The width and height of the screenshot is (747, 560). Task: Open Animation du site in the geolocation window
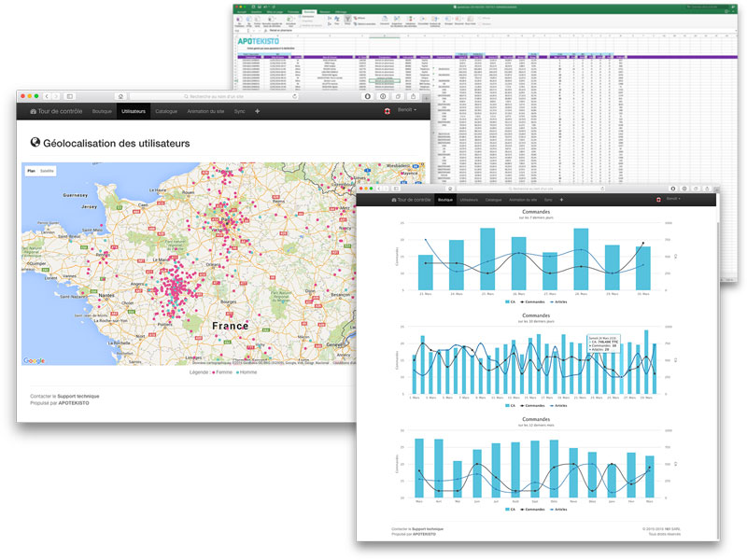205,111
